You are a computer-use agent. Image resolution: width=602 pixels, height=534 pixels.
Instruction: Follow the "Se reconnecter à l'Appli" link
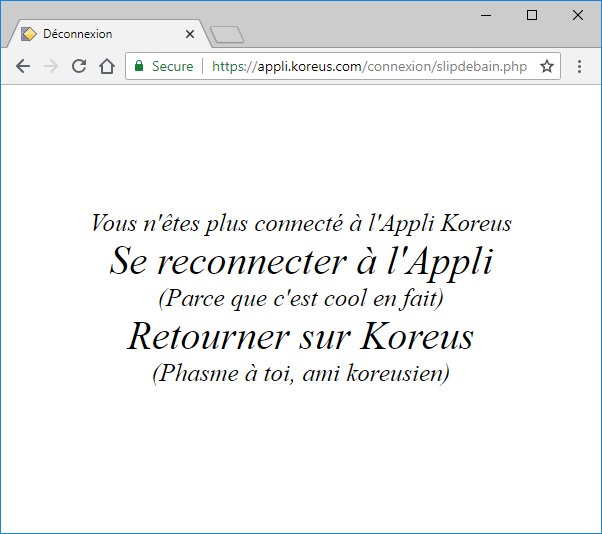[301, 261]
